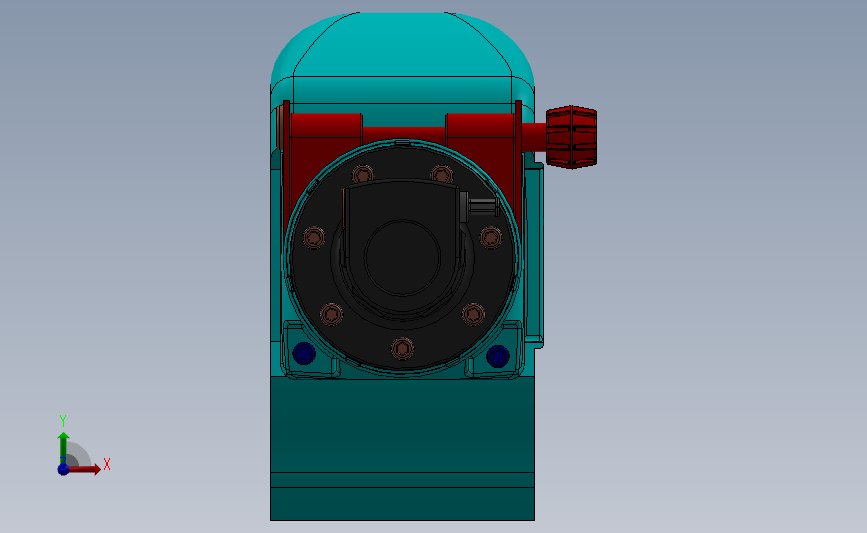867x533 pixels.
Task: Select the dark teal base block
Action: (403, 448)
